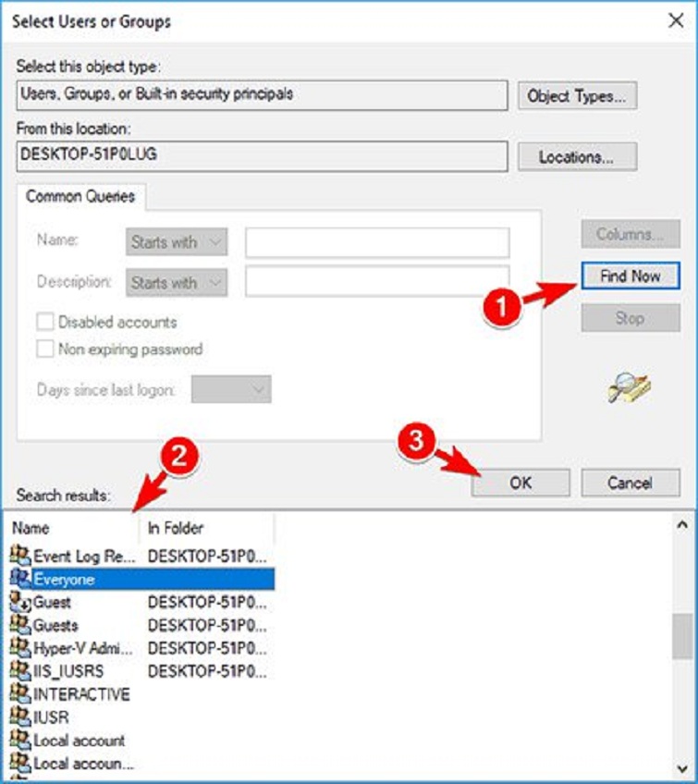Select the Everyone row text
Image resolution: width=698 pixels, height=784 pixels.
pos(64,580)
